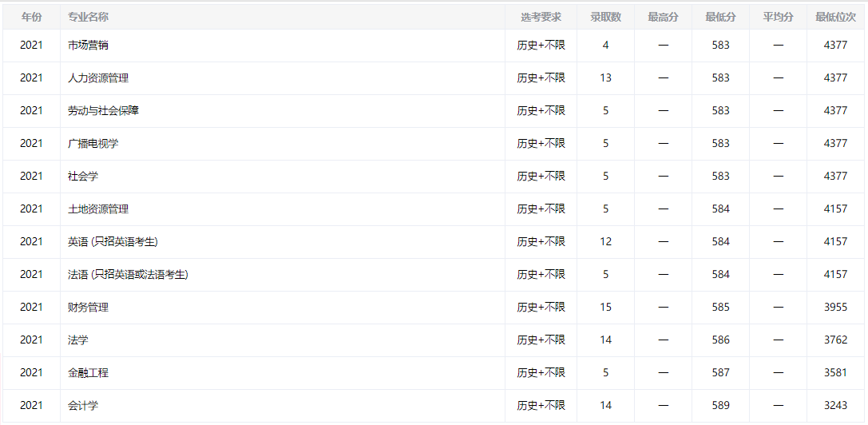Click the 法学 major name
868x425 pixels.
(78, 340)
